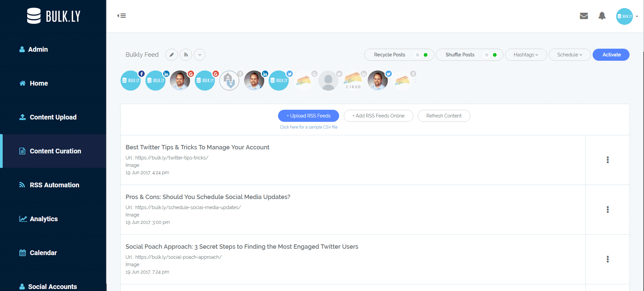644x291 pixels.
Task: Open Content Curation in the sidebar
Action: [x=53, y=151]
